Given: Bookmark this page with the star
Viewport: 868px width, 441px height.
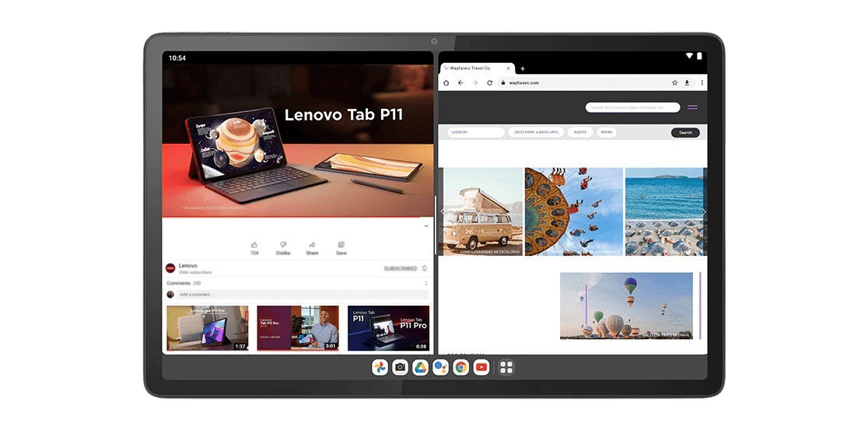Looking at the screenshot, I should 675,83.
